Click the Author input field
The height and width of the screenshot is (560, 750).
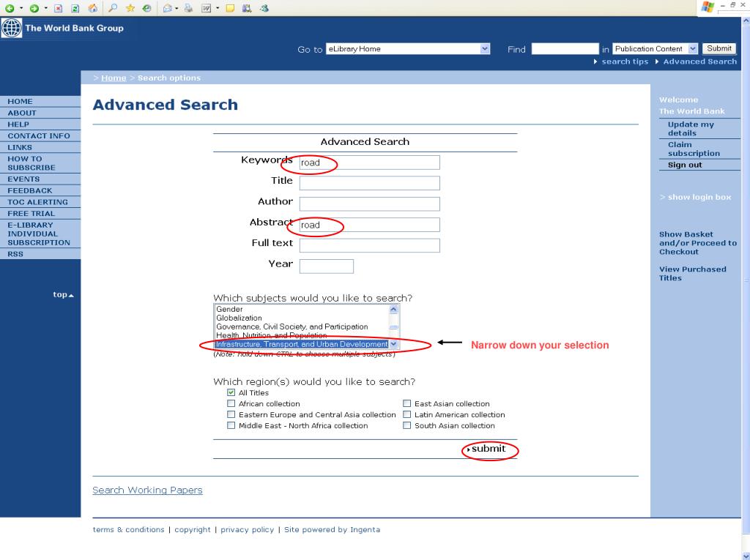(x=369, y=204)
